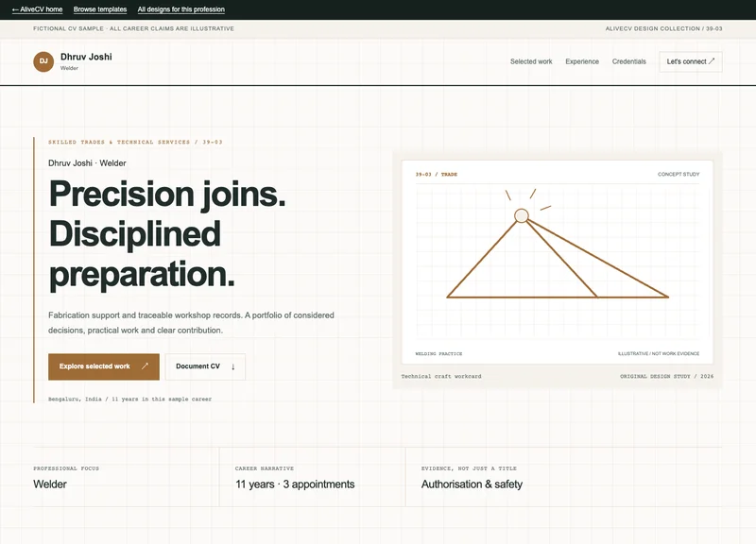The width and height of the screenshot is (756, 544).
Task: Click 'Technical craft workcard' caption
Action: (441, 376)
